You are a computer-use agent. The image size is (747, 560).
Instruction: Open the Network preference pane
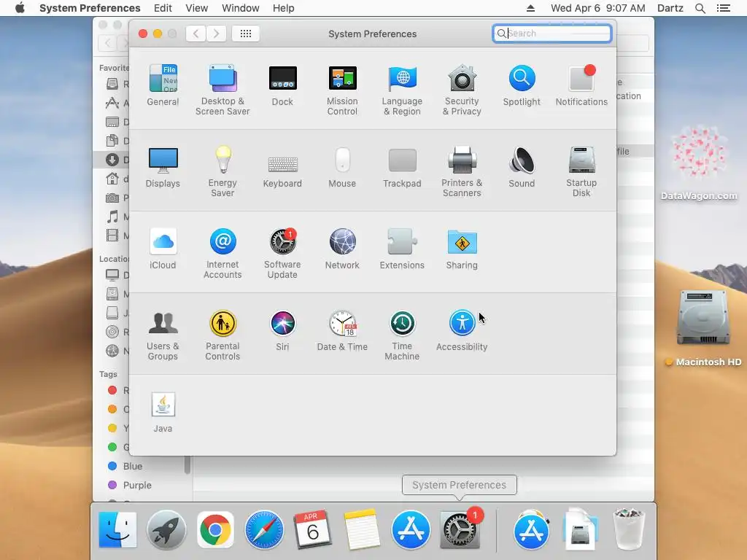pos(342,249)
